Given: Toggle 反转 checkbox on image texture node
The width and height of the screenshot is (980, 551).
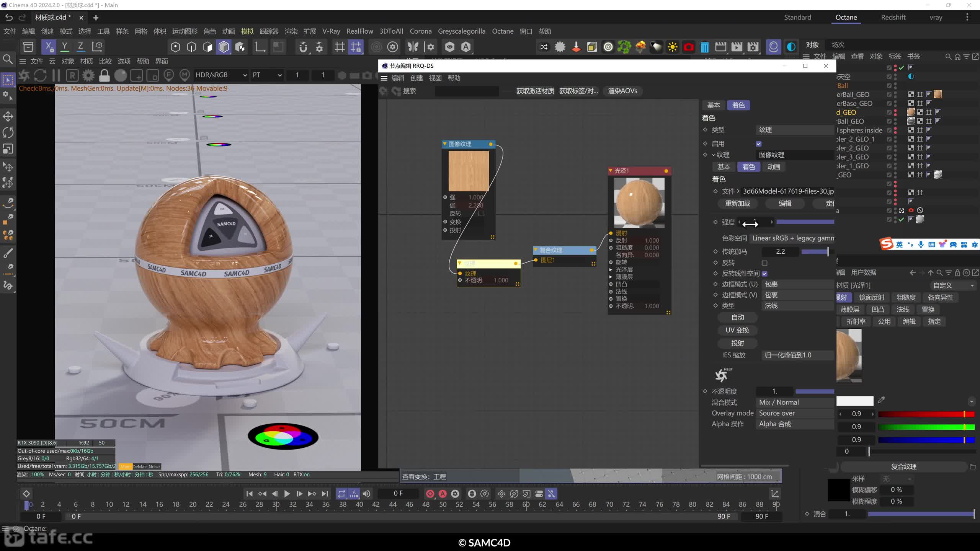Looking at the screenshot, I should pos(481,214).
